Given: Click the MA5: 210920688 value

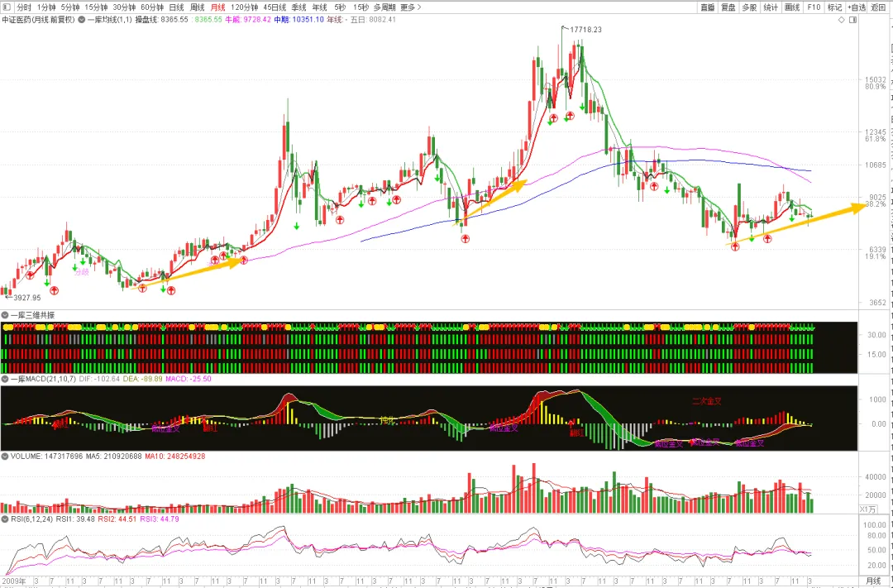Looking at the screenshot, I should 113,457.
